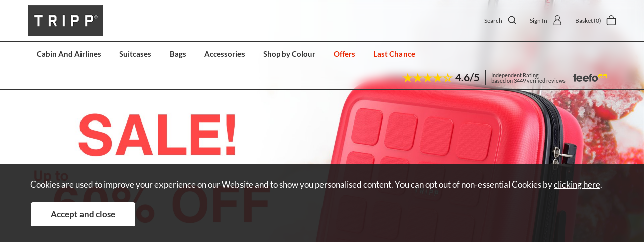Expand the Accessories menu
Screen dimensions: 644x242
click(224, 54)
